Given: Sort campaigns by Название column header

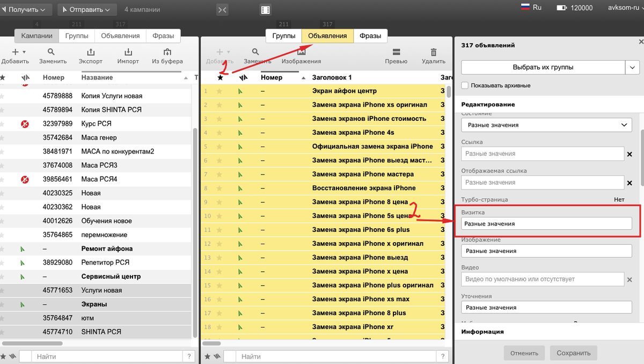Looking at the screenshot, I should click(97, 77).
